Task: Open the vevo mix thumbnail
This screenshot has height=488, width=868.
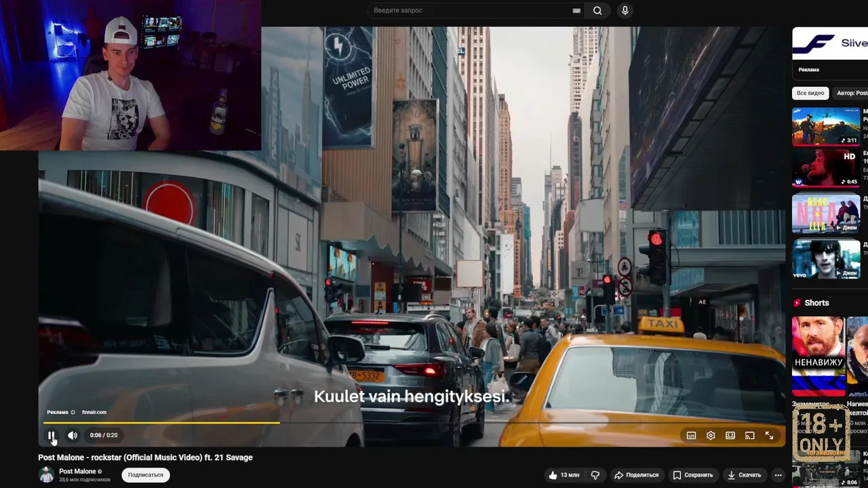Action: pos(826,259)
